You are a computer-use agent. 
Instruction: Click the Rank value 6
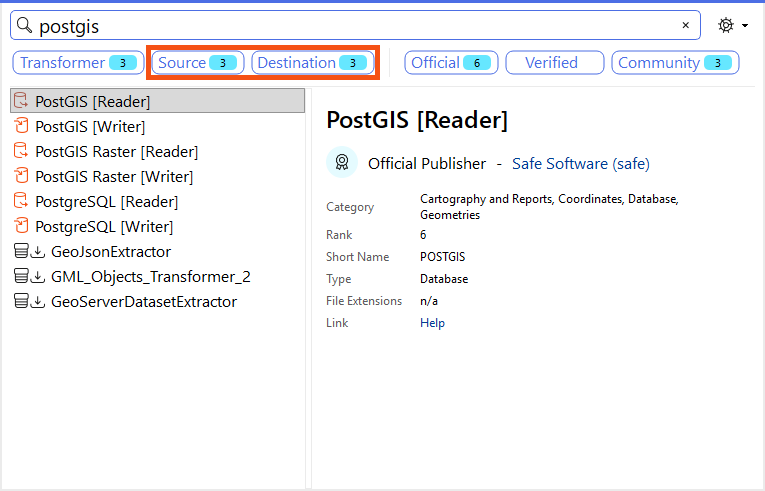point(423,235)
